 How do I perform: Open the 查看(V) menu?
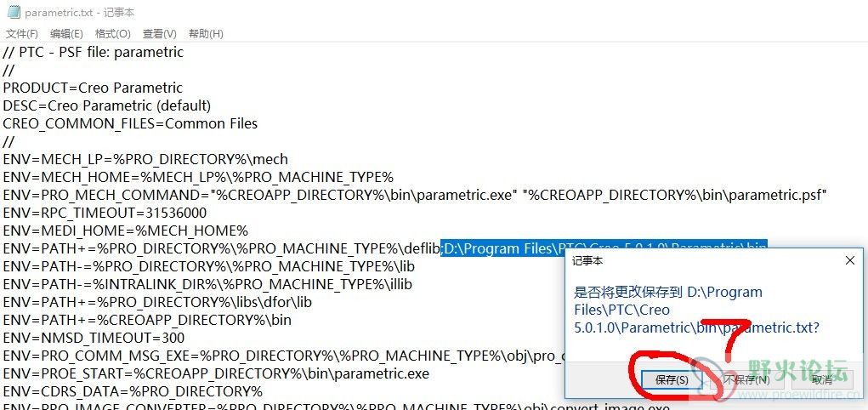point(160,34)
